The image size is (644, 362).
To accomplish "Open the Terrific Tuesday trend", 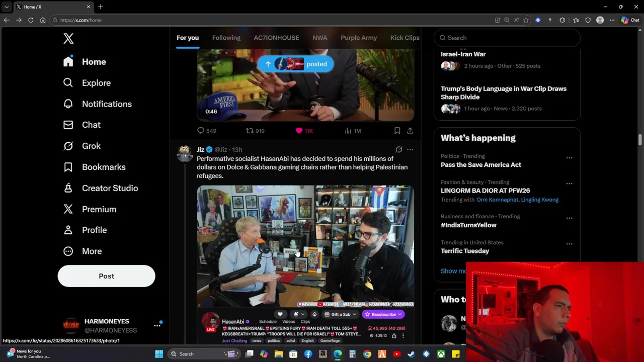I will point(465,251).
